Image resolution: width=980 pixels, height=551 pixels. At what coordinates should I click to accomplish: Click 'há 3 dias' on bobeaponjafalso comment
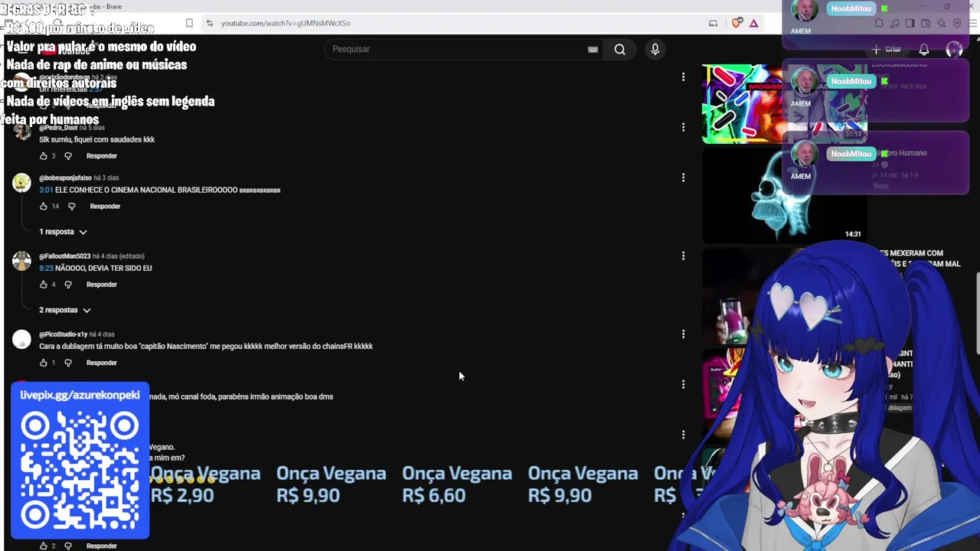tap(106, 178)
